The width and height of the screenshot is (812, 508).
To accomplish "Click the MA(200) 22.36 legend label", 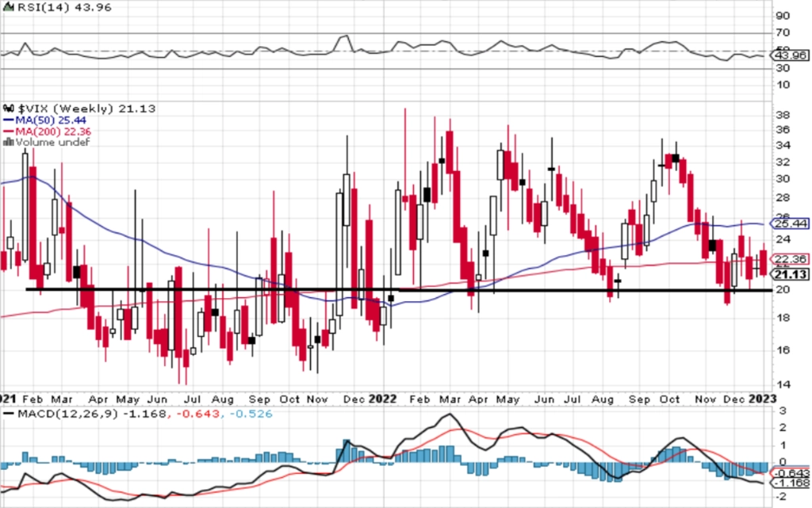I will point(53,132).
